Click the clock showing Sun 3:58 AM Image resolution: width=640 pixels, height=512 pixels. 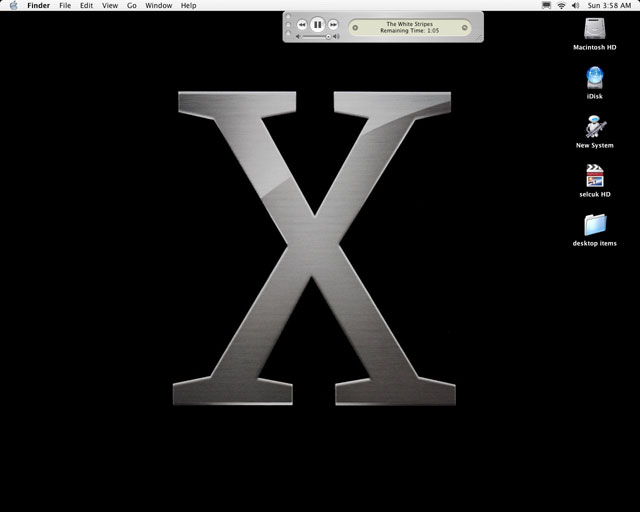pyautogui.click(x=609, y=5)
